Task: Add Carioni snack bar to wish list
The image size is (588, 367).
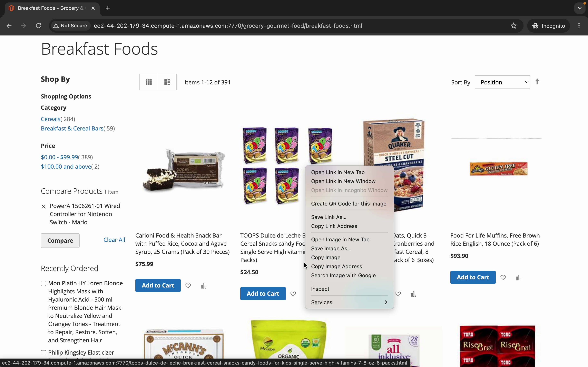Action: pos(188,286)
